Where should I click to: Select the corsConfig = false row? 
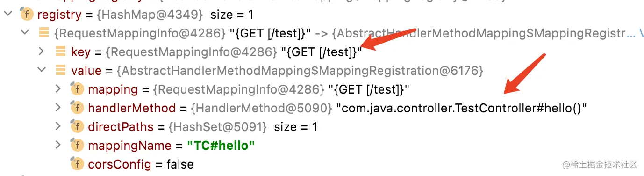[x=322, y=164]
